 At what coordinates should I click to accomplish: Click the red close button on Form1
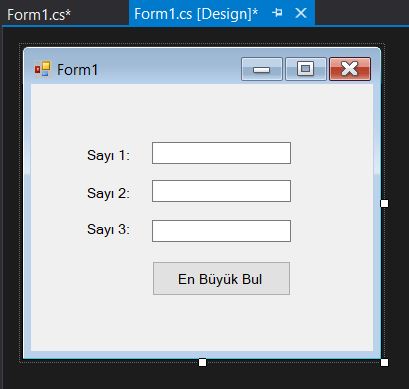point(350,69)
